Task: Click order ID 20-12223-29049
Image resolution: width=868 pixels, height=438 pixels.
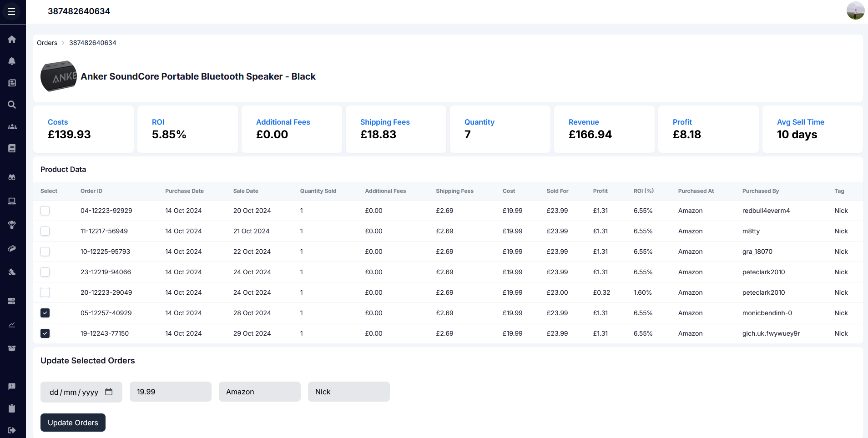Action: point(106,292)
